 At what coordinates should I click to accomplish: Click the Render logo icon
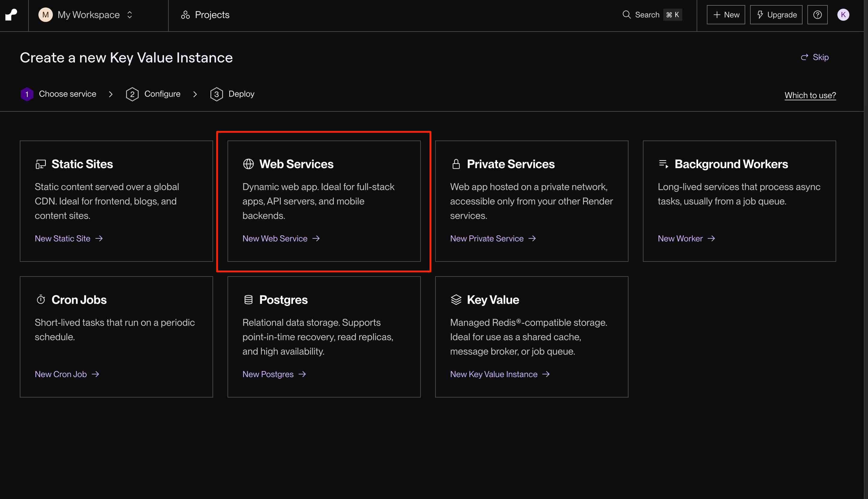click(11, 15)
